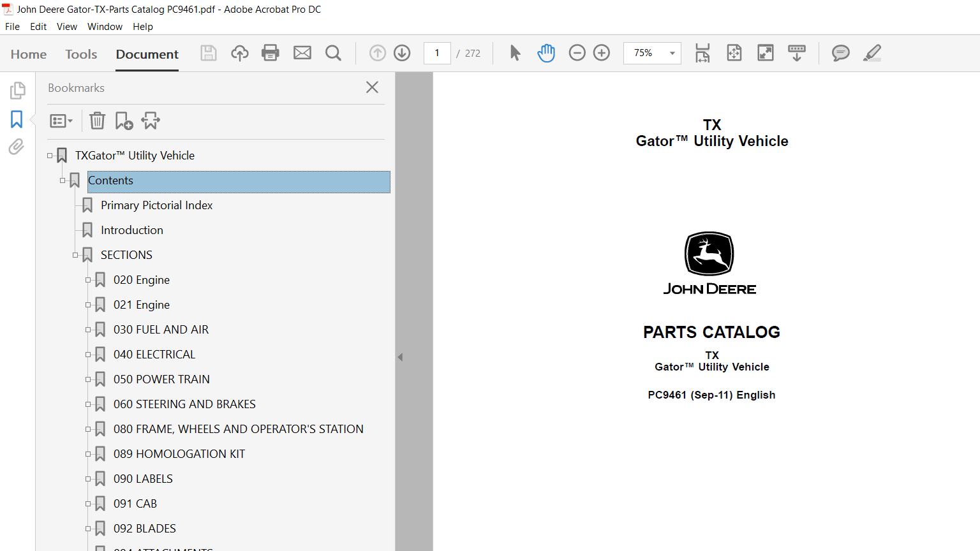
Task: Expand the 040 ELECTRICAL bookmark
Action: click(x=88, y=355)
